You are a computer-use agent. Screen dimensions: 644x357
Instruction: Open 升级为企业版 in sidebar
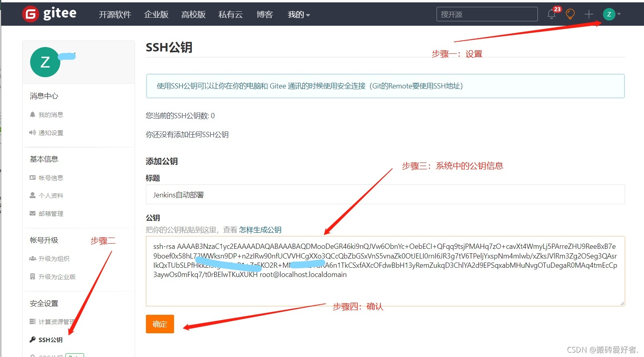(x=57, y=277)
